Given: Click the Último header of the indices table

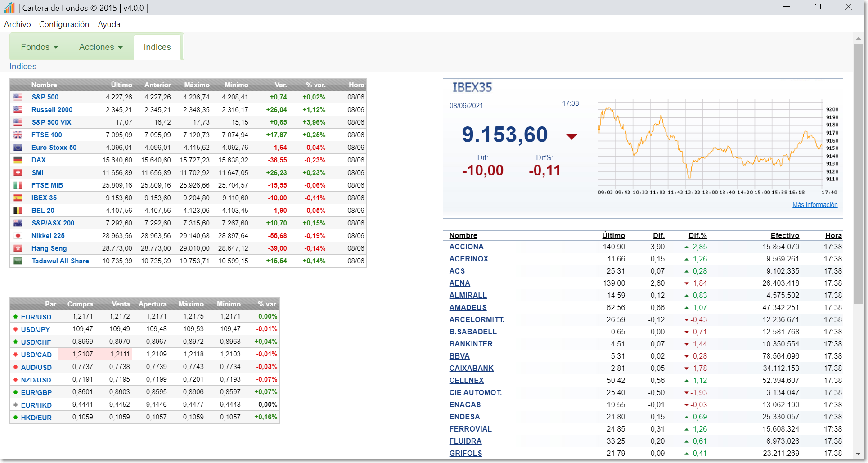Looking at the screenshot, I should (121, 85).
